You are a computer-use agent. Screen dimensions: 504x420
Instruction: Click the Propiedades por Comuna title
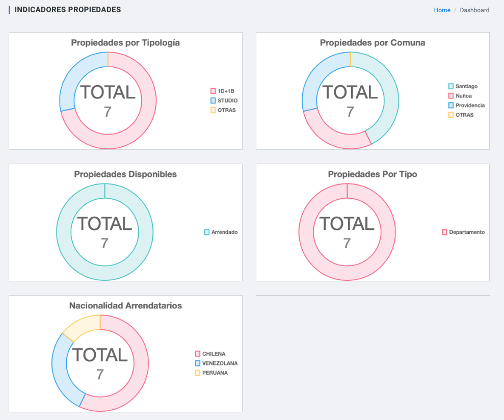tap(373, 43)
